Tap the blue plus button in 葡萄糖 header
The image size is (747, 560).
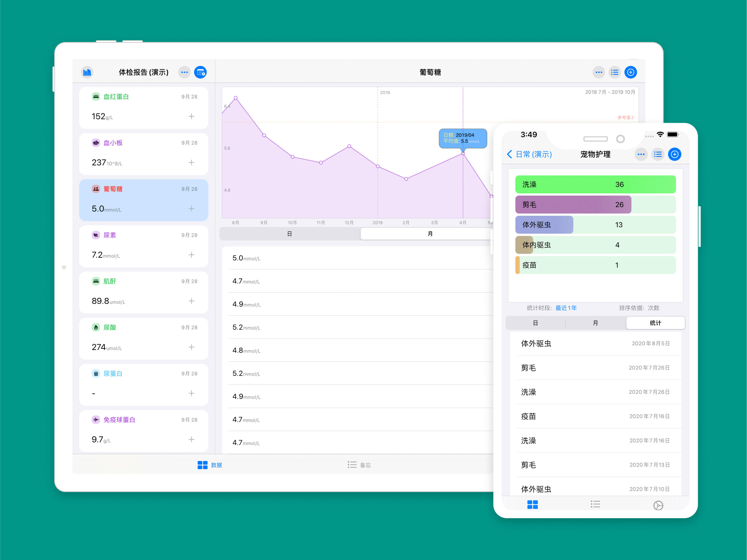click(630, 72)
